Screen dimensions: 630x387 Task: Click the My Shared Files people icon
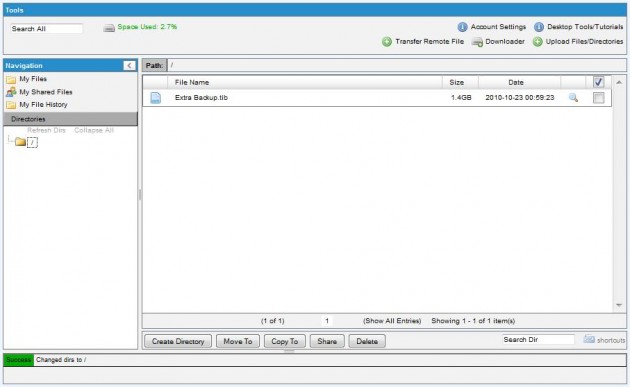click(11, 92)
